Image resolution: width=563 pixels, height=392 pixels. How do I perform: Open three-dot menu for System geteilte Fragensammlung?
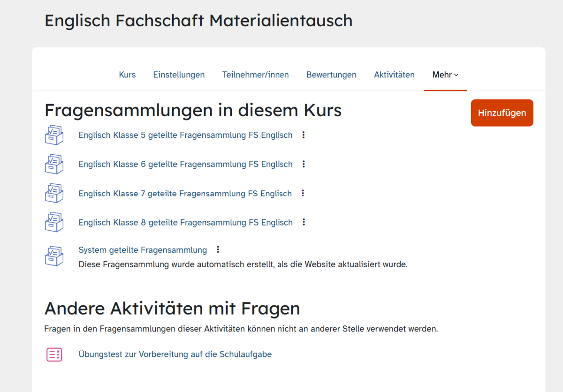pos(218,249)
